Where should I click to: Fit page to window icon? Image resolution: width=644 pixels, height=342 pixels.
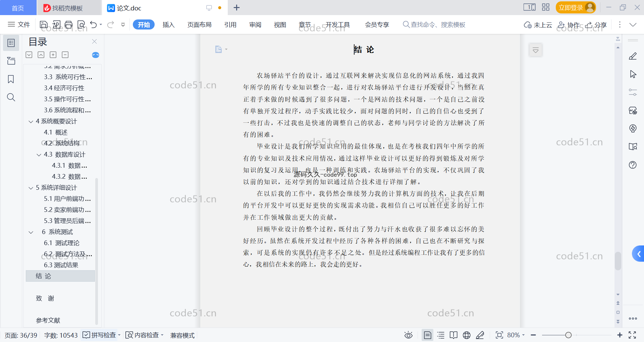coord(499,335)
